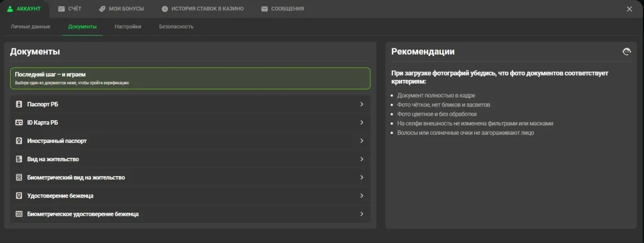Viewport: 644px width, 243px height.
Task: Click 'Волосы или солнечные очки' recommendation line
Action: coord(465,133)
